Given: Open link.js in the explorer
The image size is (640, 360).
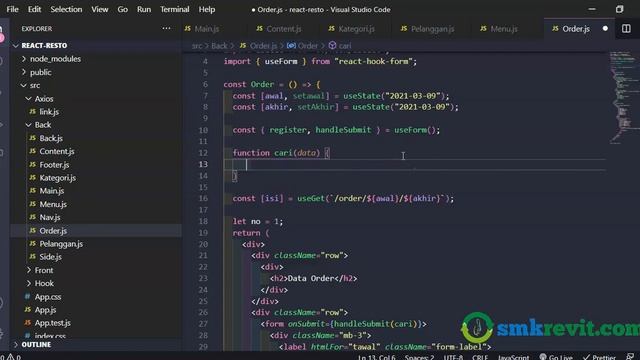Looking at the screenshot, I should (49, 112).
